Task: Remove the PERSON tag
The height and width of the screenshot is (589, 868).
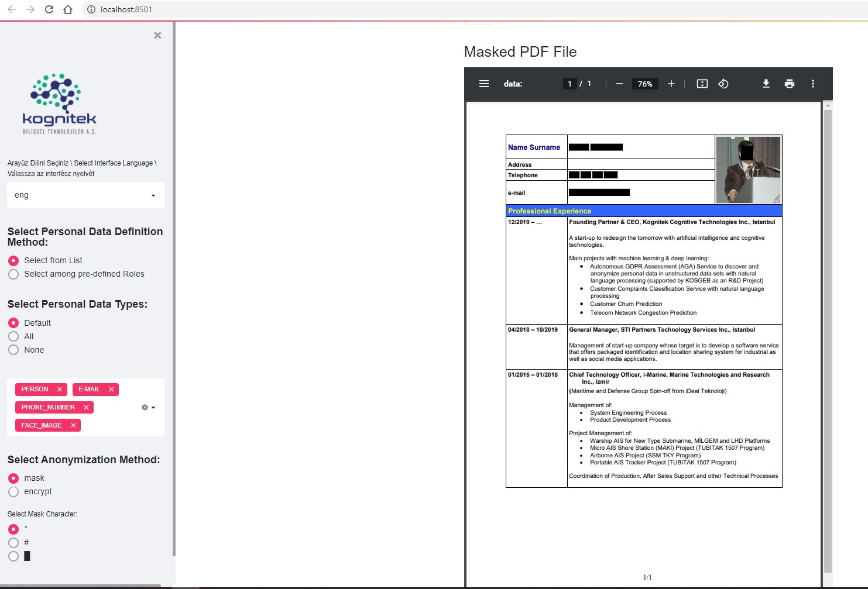Action: pyautogui.click(x=60, y=389)
